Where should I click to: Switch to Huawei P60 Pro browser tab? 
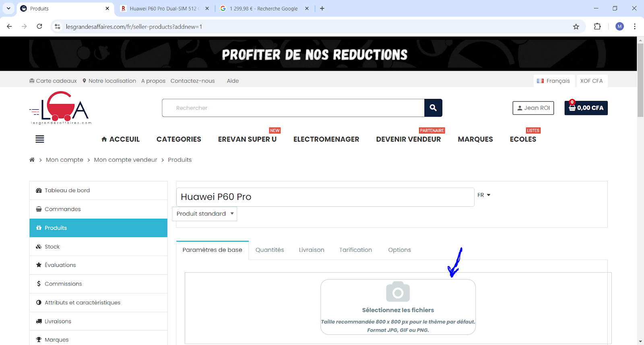pos(165,8)
